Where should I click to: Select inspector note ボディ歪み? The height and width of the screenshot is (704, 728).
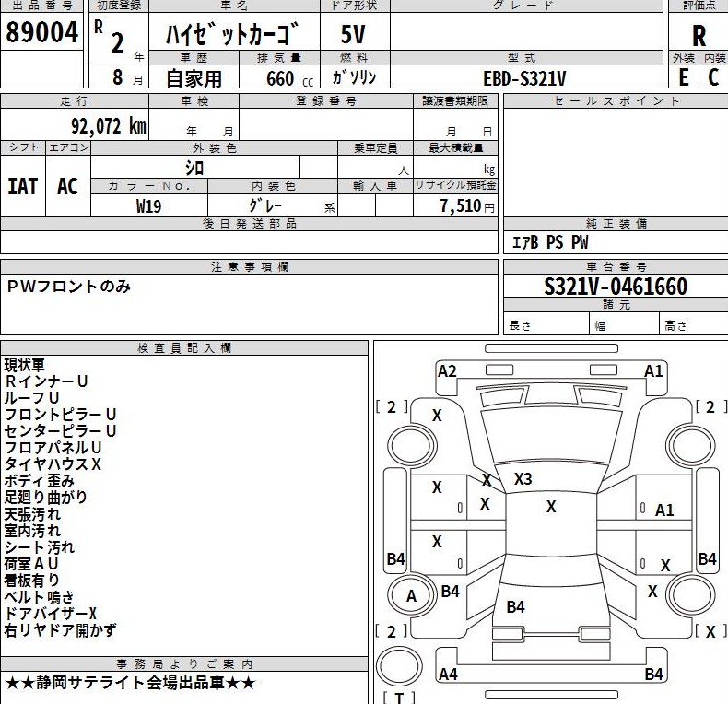pos(39,481)
